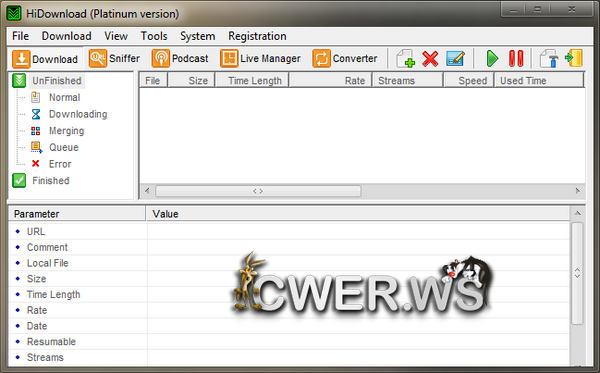Click the Queue list icon
The width and height of the screenshot is (600, 373).
36,147
